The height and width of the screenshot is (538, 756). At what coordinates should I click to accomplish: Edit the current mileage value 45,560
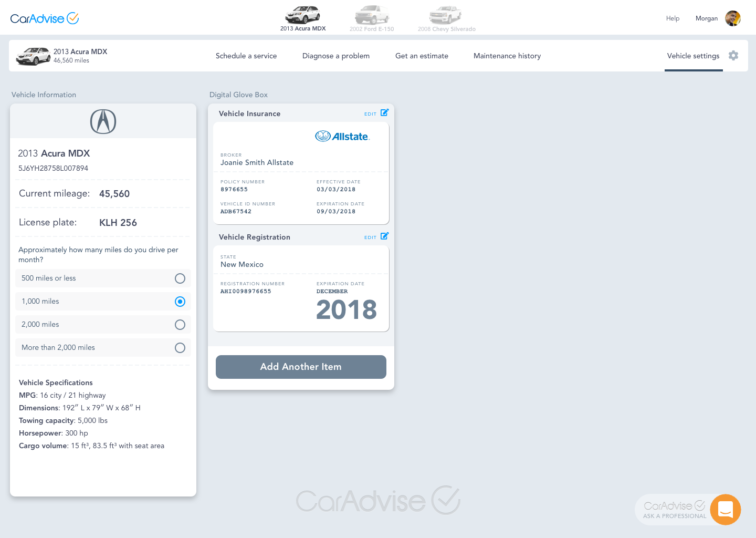(x=114, y=194)
